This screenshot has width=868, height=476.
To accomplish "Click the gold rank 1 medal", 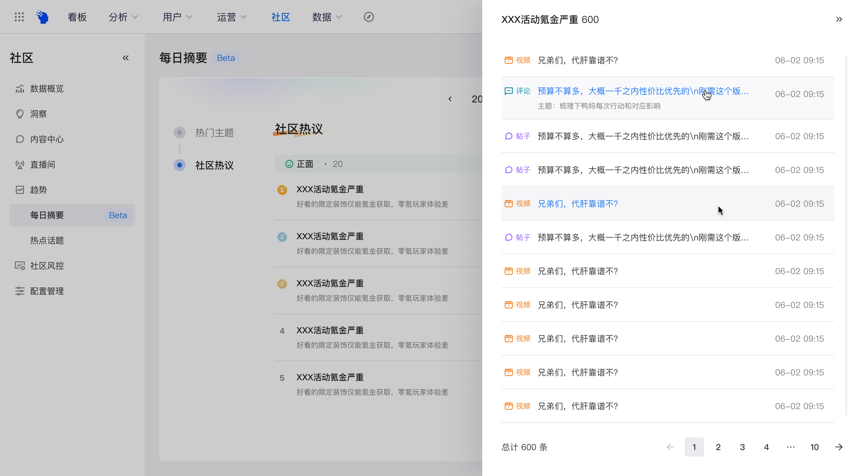I will [x=282, y=190].
